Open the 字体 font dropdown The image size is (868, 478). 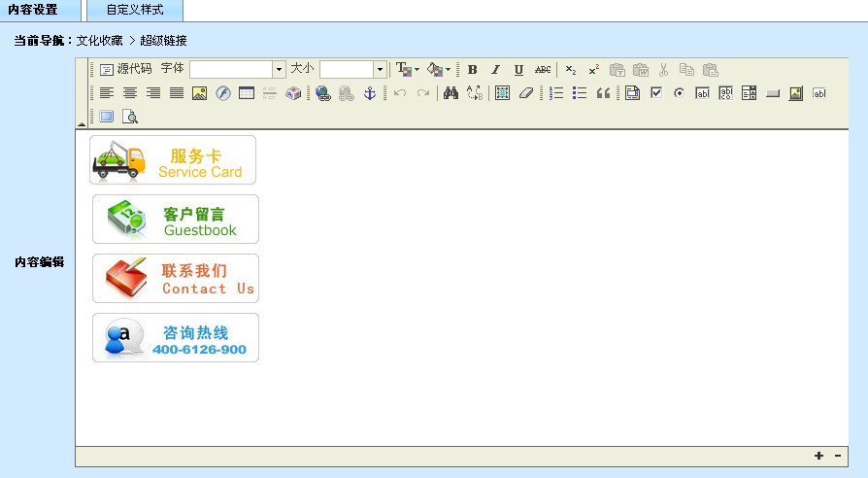[279, 70]
